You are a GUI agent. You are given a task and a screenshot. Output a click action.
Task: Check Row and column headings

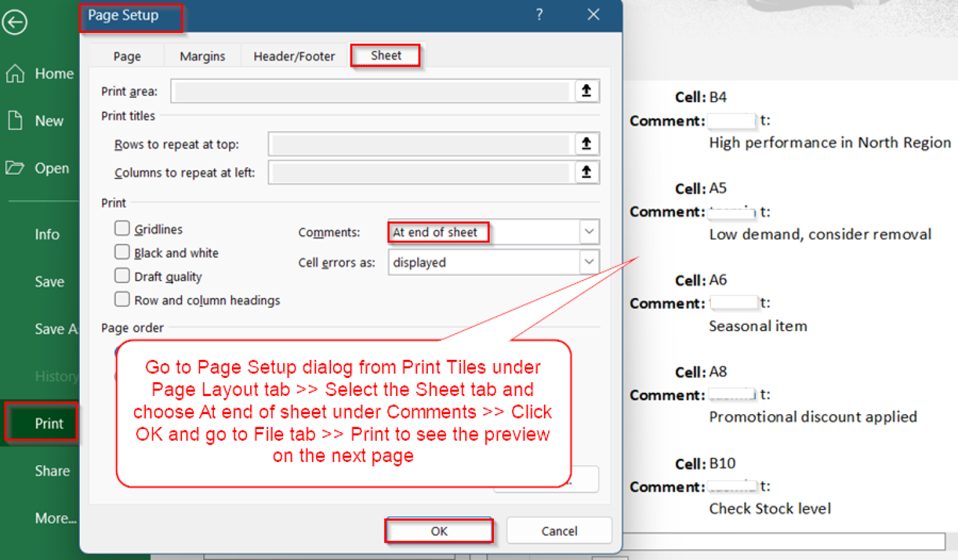pos(122,299)
